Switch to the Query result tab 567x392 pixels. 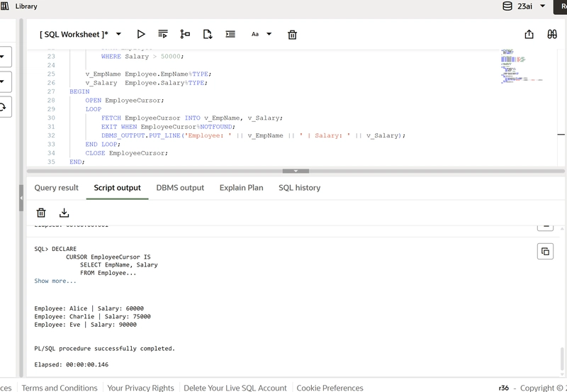click(x=57, y=188)
